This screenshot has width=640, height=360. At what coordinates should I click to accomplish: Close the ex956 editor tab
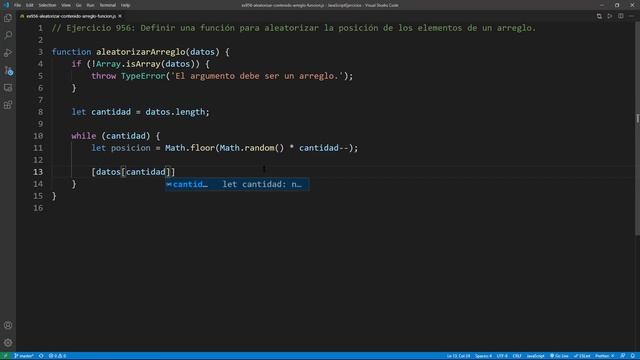tap(120, 16)
